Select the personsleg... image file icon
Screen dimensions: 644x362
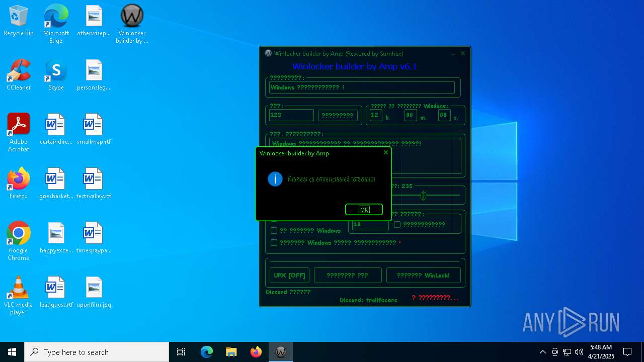[x=94, y=75]
